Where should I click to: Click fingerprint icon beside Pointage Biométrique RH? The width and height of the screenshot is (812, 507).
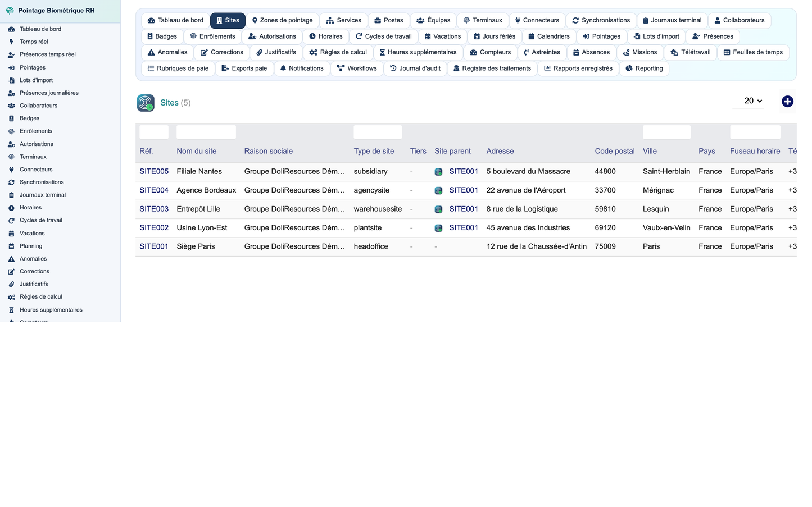[10, 11]
